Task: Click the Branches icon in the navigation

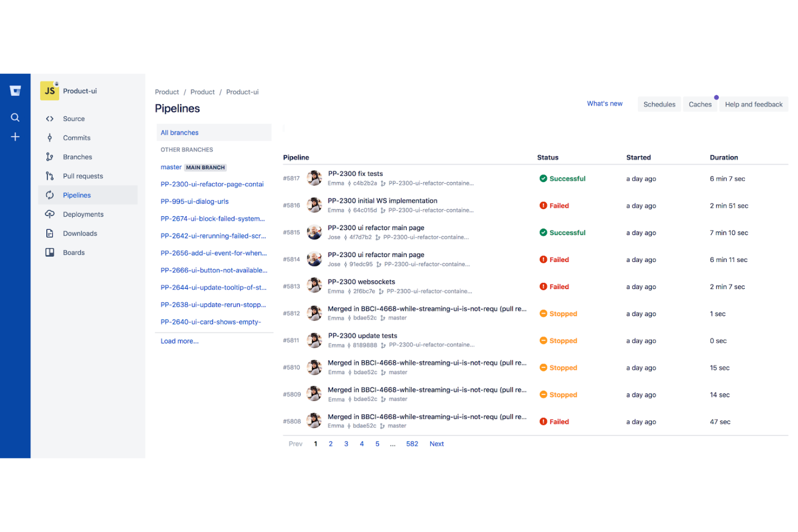Action: 50,156
